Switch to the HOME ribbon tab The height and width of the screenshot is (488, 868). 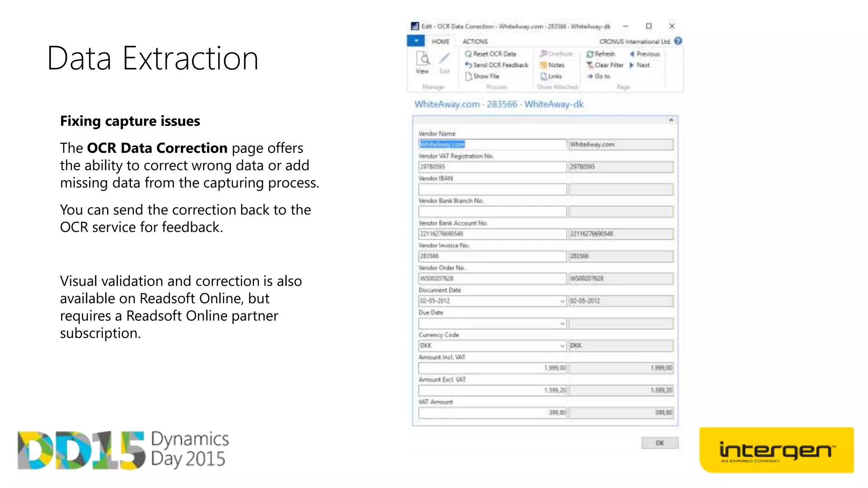tap(440, 41)
